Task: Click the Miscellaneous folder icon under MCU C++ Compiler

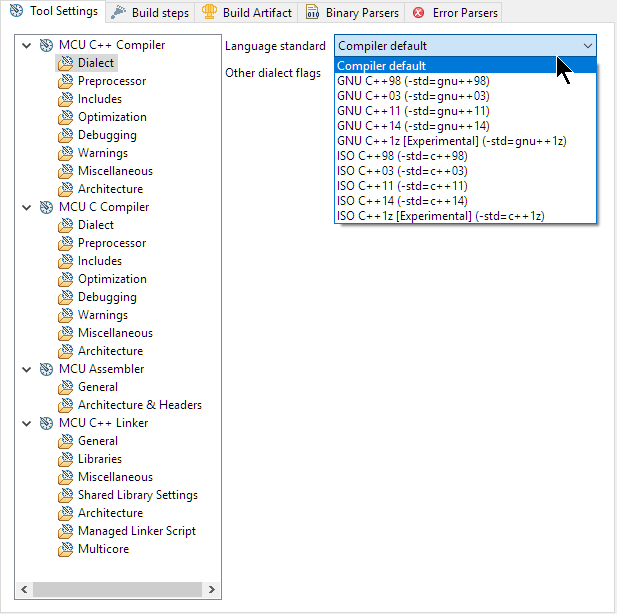Action: tap(65, 171)
